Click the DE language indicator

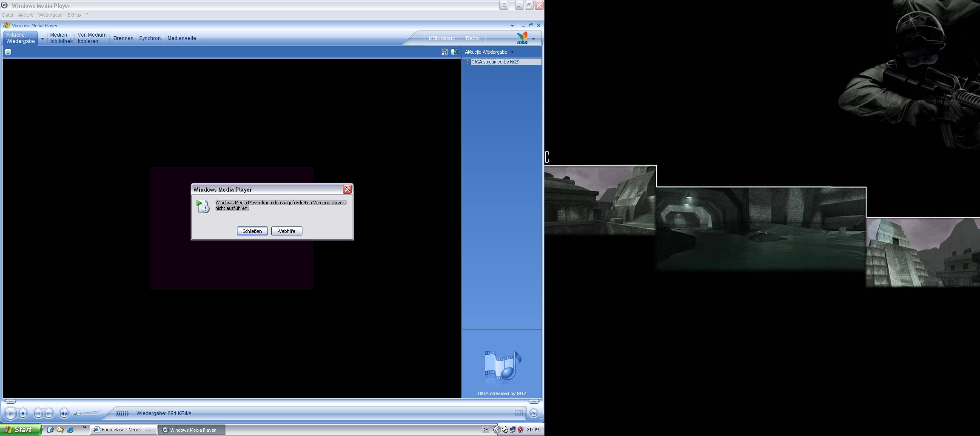pyautogui.click(x=485, y=430)
